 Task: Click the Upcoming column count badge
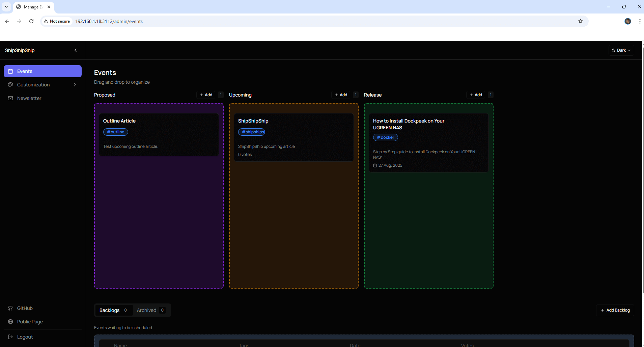pyautogui.click(x=356, y=95)
